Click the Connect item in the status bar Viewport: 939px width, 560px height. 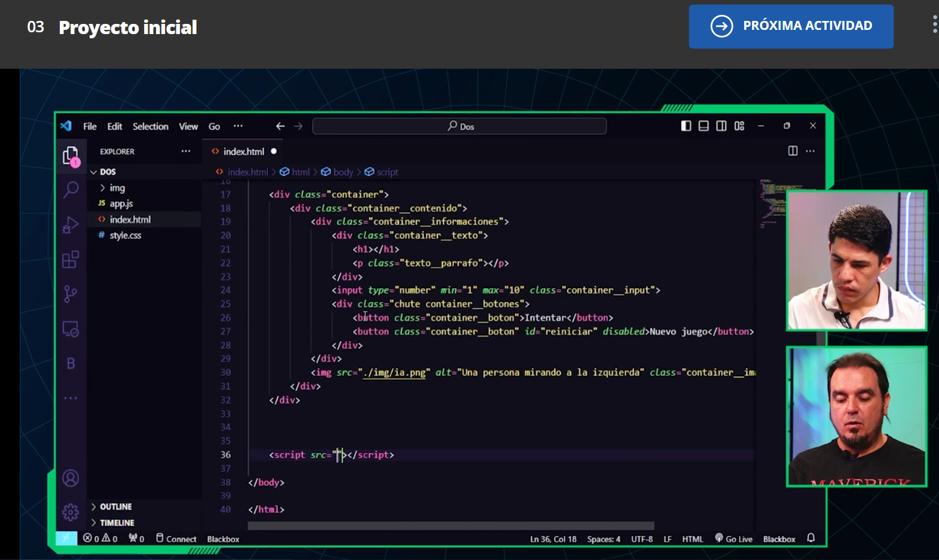tap(176, 538)
